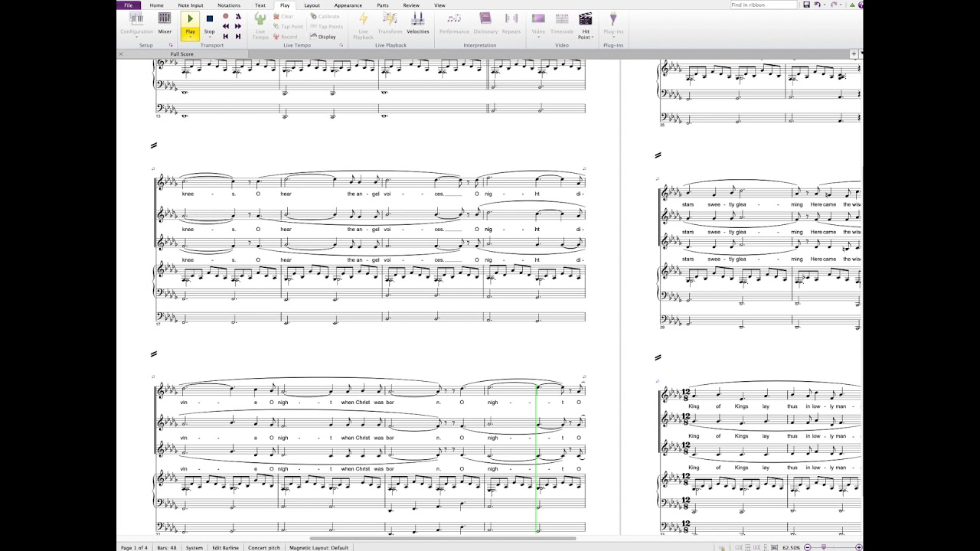Switch to the Parts ribbon tab
Image resolution: width=980 pixels, height=551 pixels.
tap(383, 5)
